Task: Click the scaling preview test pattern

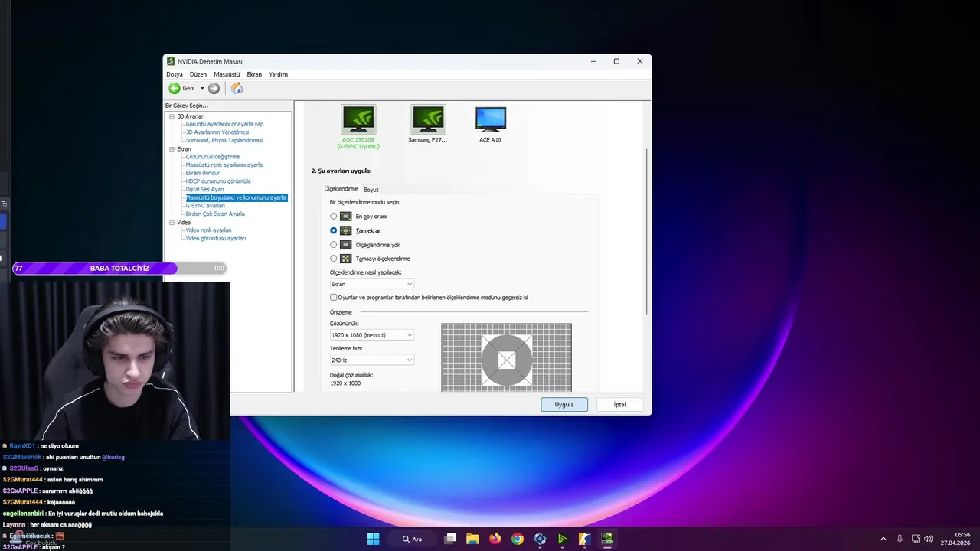Action: tap(506, 357)
